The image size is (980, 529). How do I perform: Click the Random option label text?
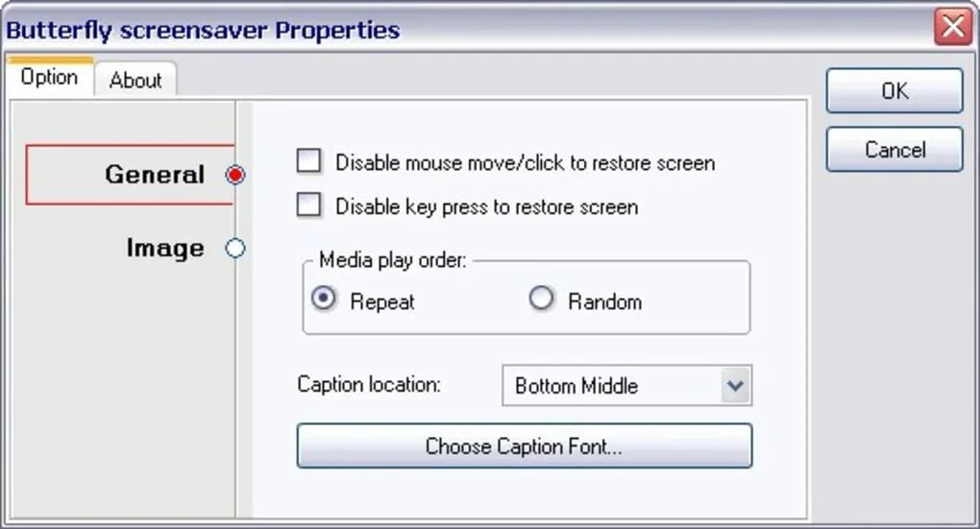coord(604,302)
